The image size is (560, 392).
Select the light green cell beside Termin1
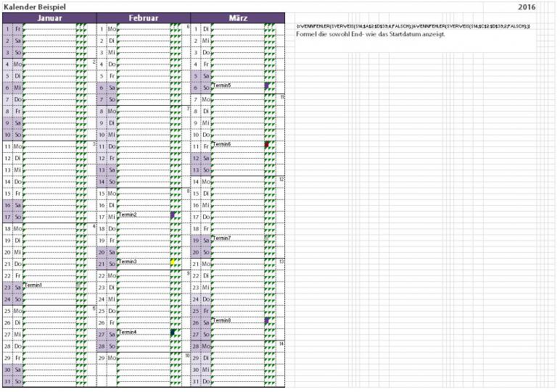(x=78, y=285)
